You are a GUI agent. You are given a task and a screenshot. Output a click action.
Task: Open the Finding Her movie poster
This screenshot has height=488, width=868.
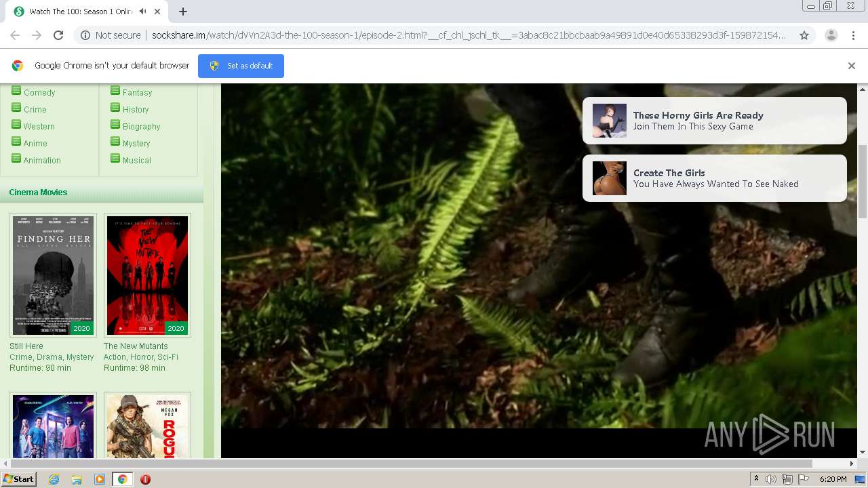[53, 275]
